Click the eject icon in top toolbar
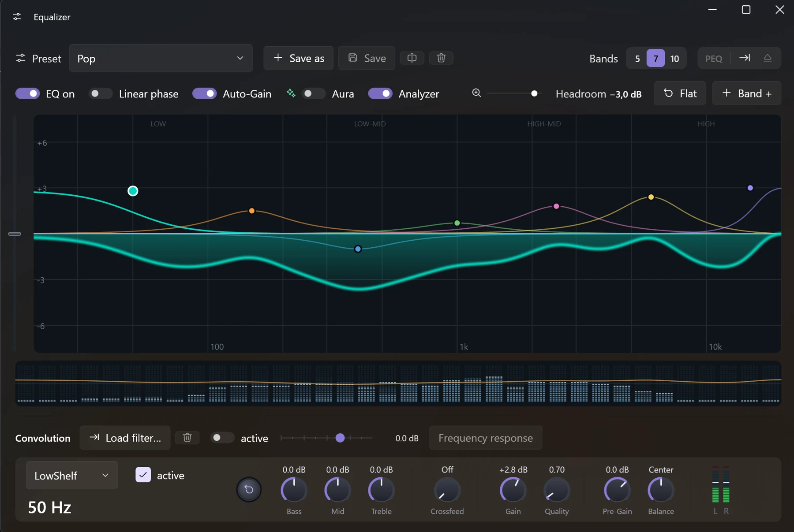 click(x=768, y=58)
